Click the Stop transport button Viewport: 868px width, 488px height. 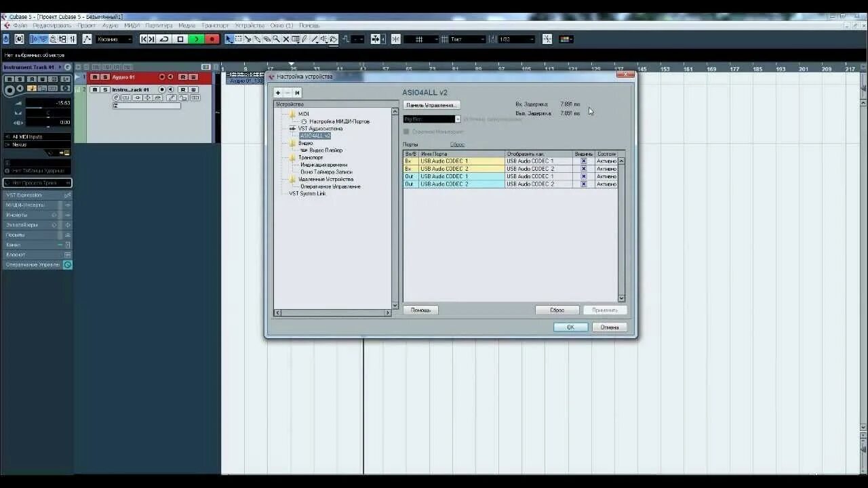(180, 39)
